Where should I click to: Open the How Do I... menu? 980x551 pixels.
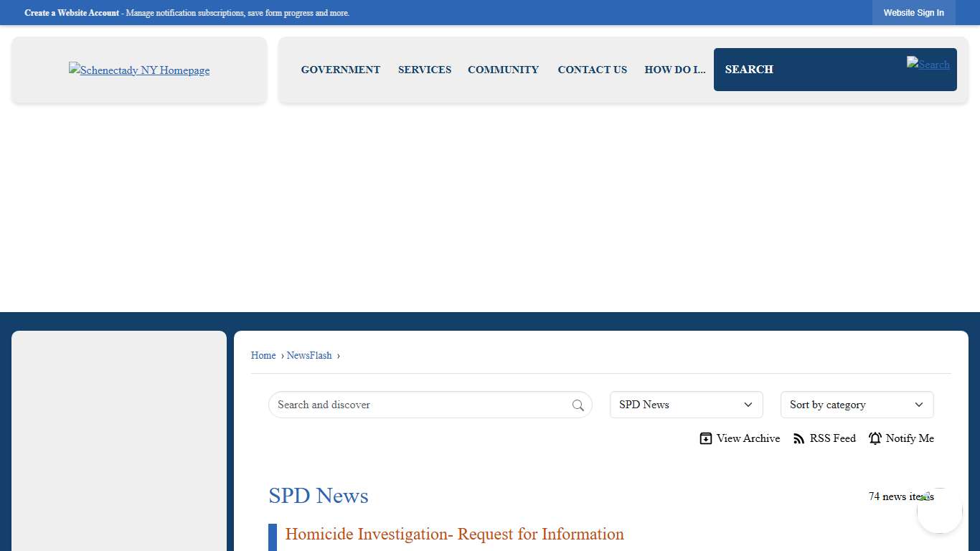tap(674, 70)
